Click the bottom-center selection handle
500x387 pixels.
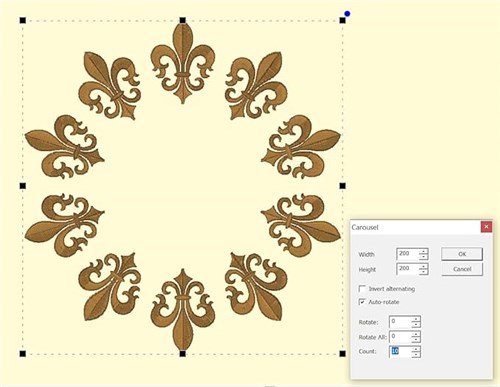click(x=183, y=353)
